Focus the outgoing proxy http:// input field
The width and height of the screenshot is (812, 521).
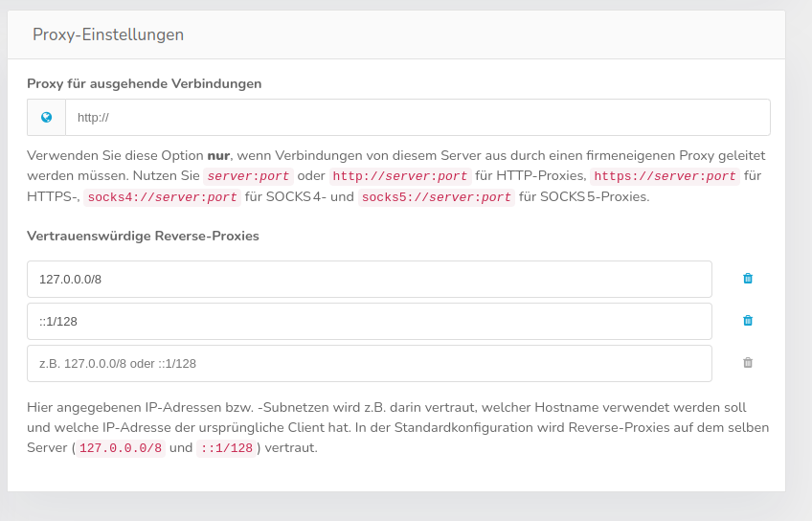(417, 118)
